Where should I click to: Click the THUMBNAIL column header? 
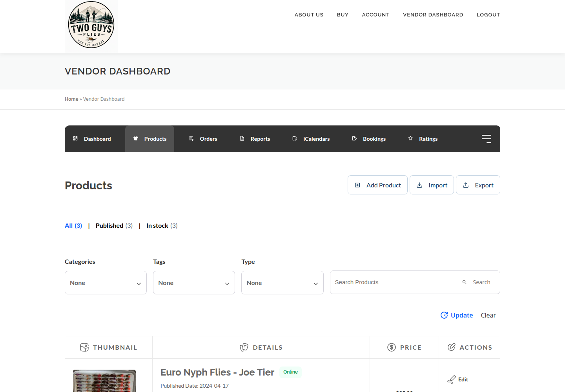point(109,347)
